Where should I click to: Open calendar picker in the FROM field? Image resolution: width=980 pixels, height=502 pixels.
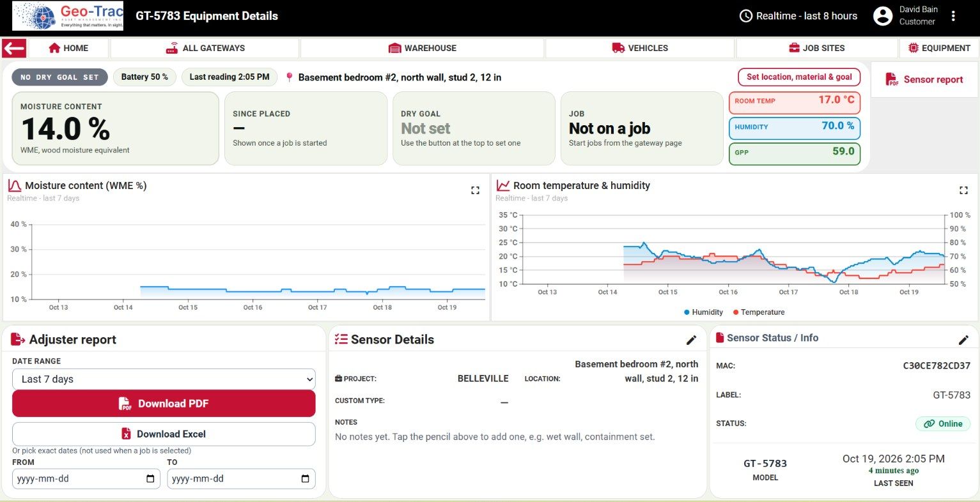[x=150, y=479]
